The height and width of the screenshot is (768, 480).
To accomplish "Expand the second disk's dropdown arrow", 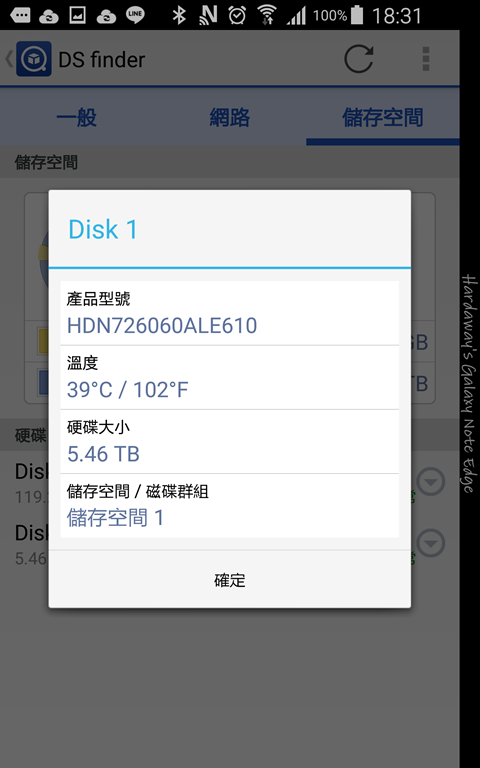I will [431, 543].
